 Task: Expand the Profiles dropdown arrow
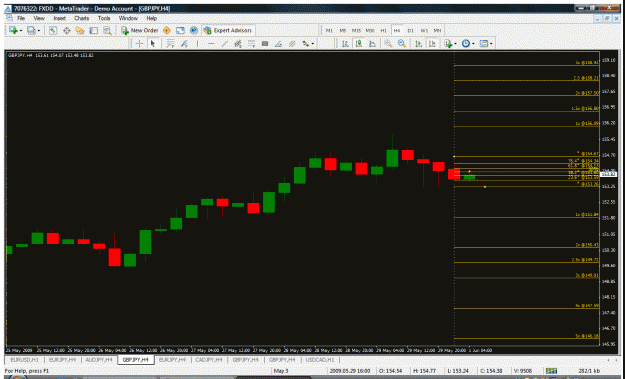[38, 31]
